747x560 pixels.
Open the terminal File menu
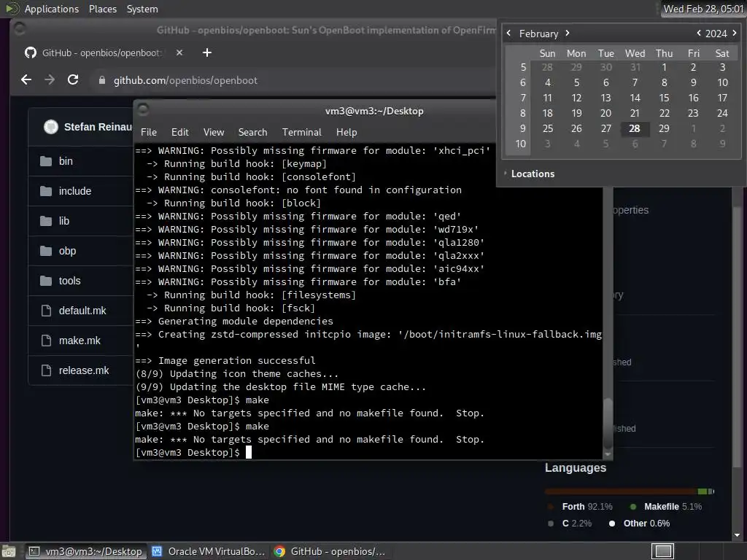149,133
